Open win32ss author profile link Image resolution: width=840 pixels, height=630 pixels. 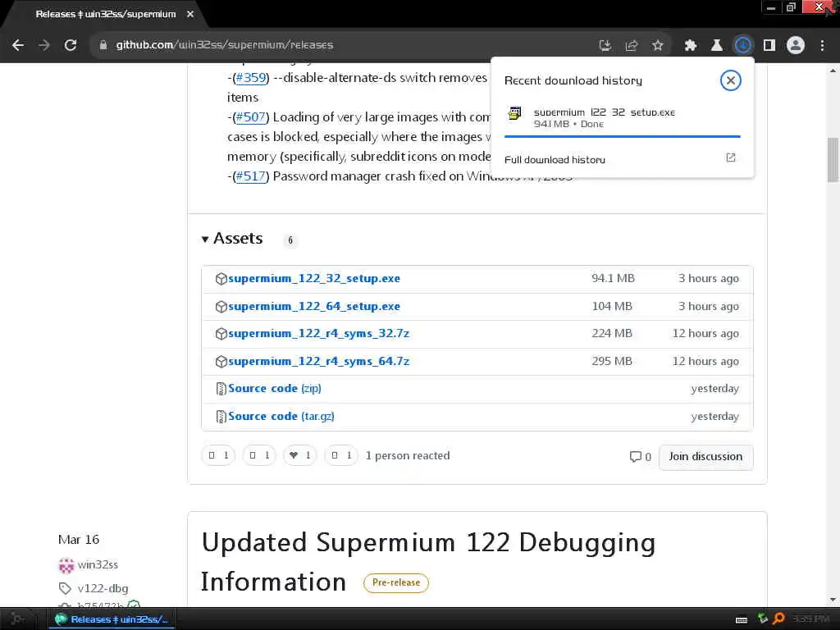tap(98, 564)
